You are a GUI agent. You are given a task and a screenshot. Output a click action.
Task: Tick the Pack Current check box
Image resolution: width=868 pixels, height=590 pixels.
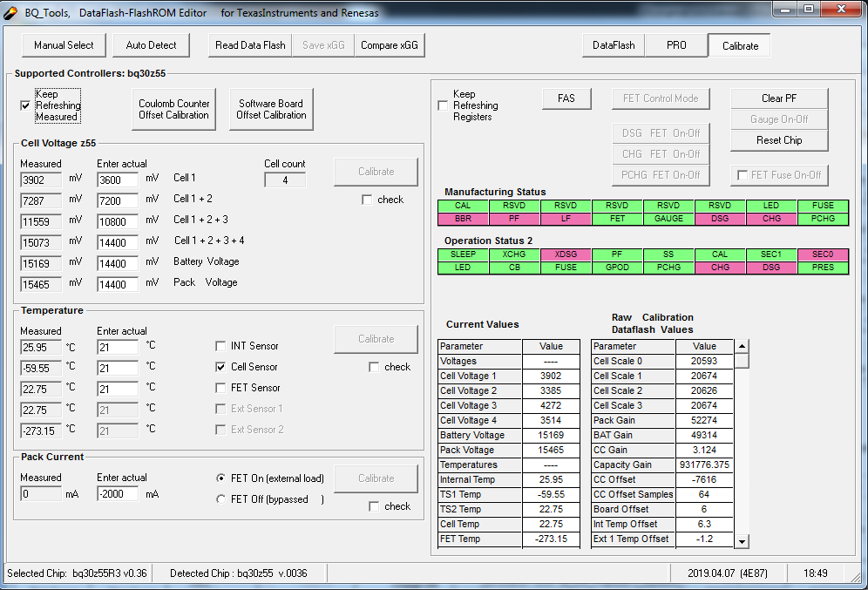374,506
